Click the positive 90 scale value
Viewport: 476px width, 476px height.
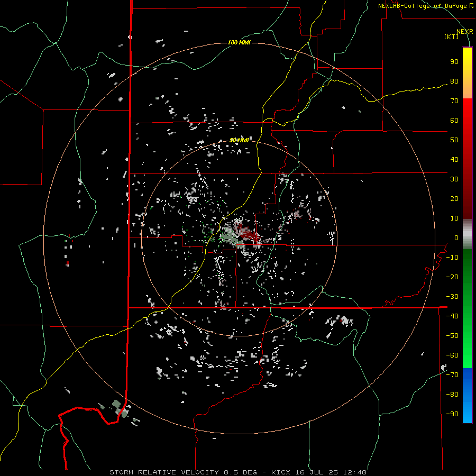[x=454, y=62]
